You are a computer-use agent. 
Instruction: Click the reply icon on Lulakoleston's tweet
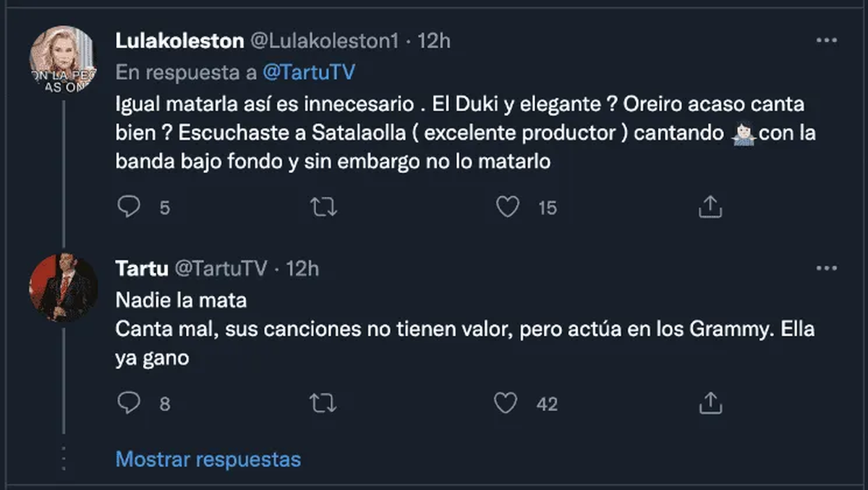(x=129, y=207)
